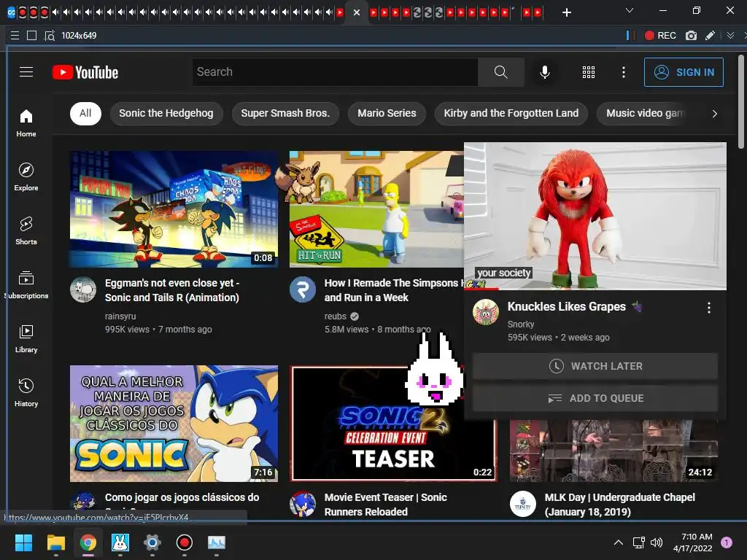
Task: Click the reubs channel avatar
Action: [x=303, y=289]
